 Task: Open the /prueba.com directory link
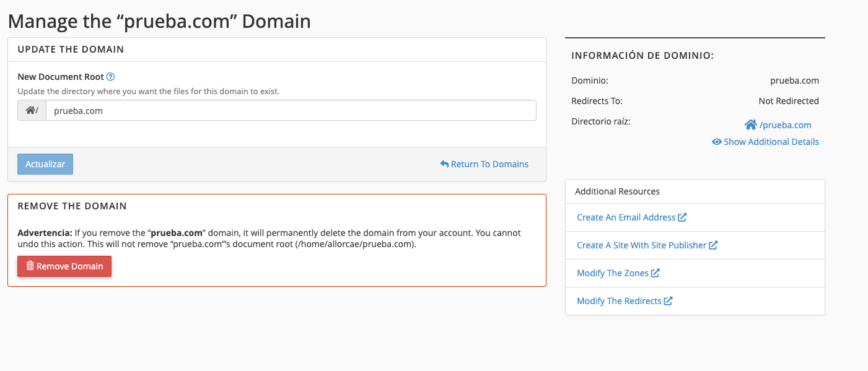pos(785,125)
